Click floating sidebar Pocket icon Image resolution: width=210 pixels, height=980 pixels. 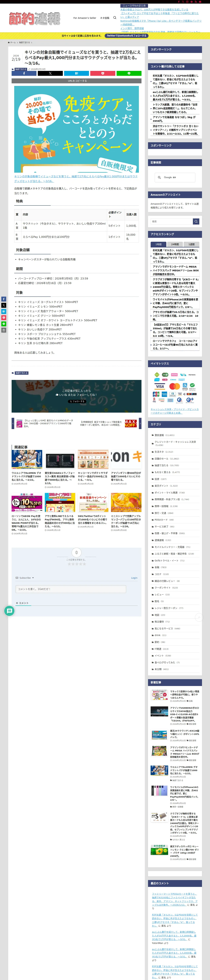click(4, 317)
